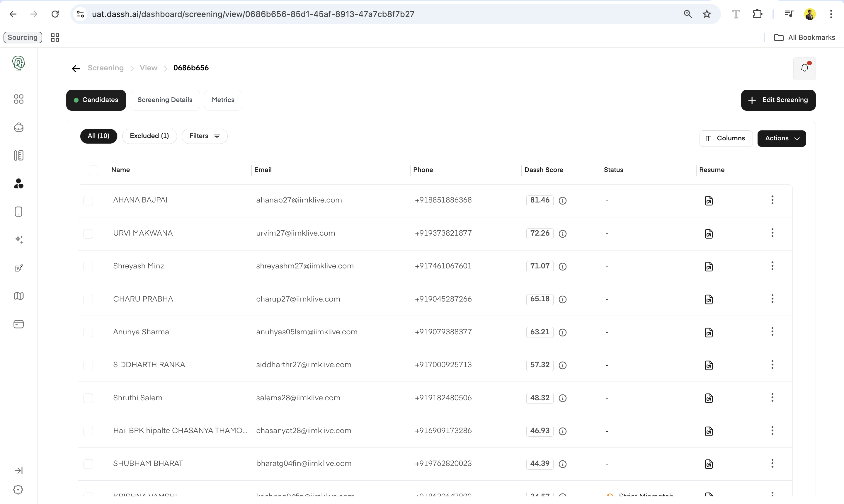
Task: Click the sparkle AI icon in sidebar
Action: pos(19,240)
